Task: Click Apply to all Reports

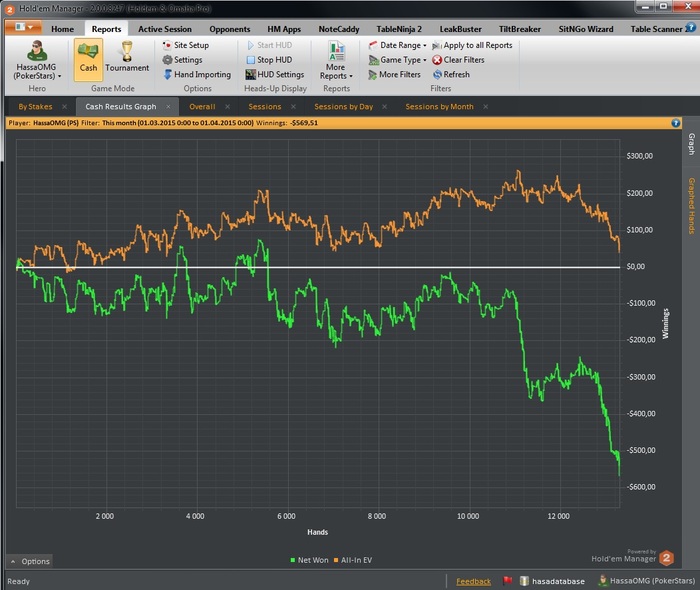Action: (472, 45)
